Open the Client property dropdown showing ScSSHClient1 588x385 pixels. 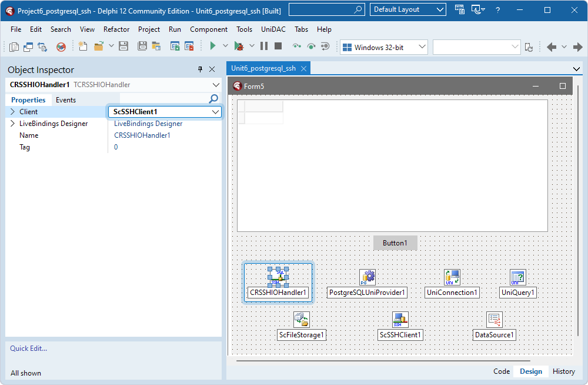pos(216,111)
